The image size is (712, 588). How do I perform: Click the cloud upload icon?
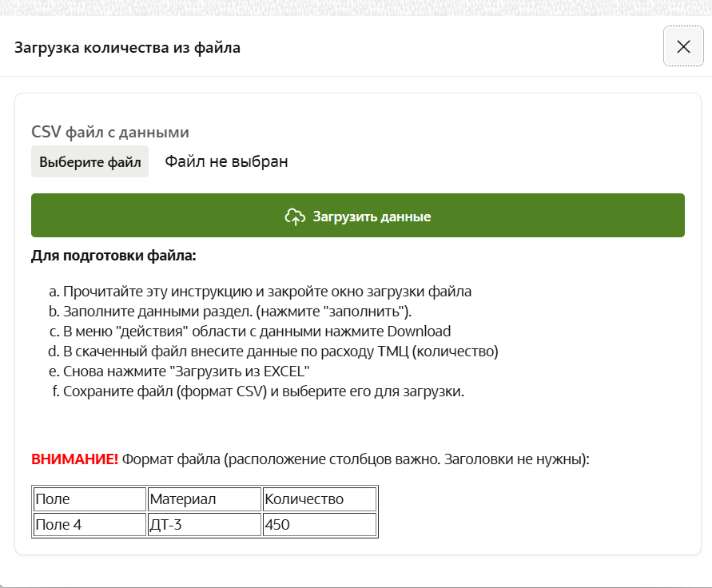coord(295,217)
